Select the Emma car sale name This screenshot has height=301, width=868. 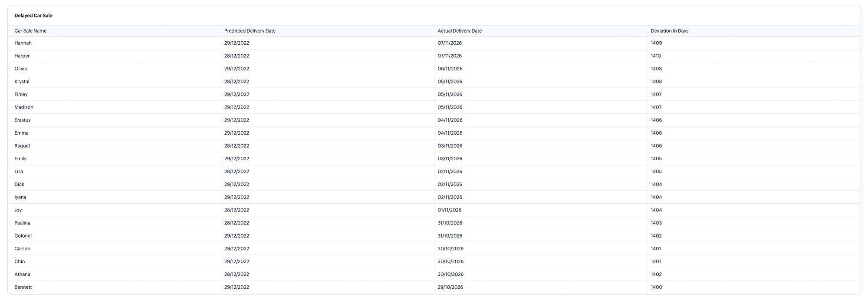(21, 133)
